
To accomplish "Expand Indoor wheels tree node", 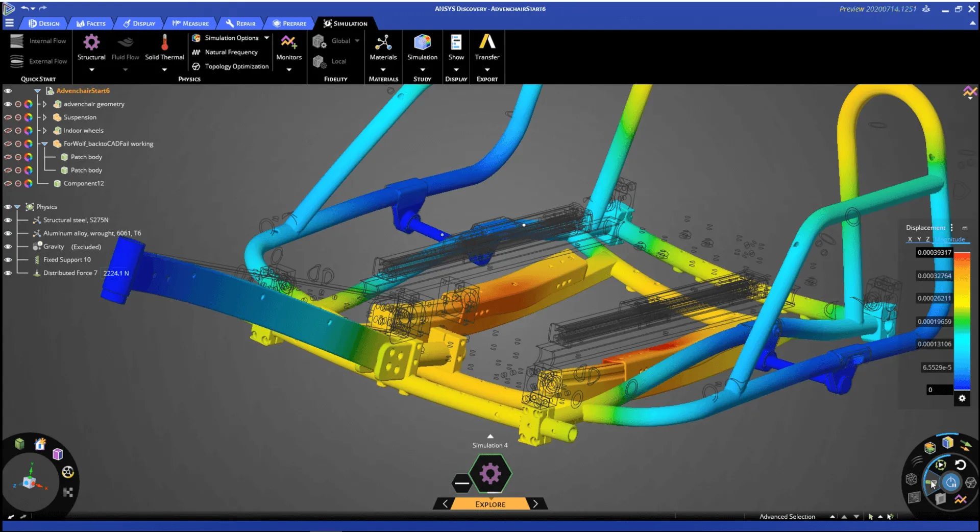I will (45, 130).
